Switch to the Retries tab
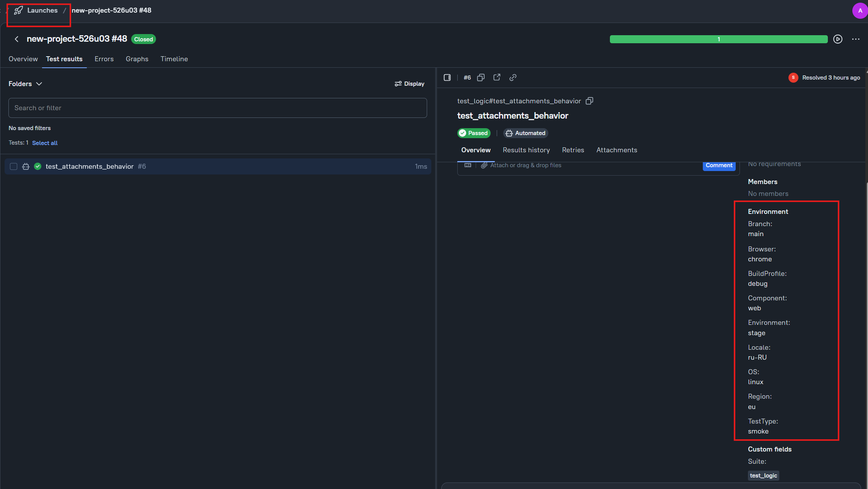This screenshot has width=868, height=489. 573,150
